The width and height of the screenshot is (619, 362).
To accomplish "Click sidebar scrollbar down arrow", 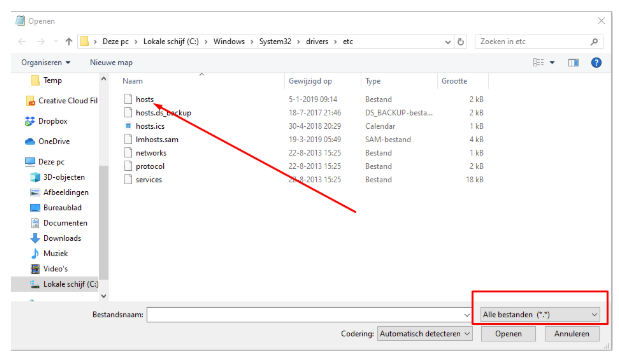I will 103,296.
